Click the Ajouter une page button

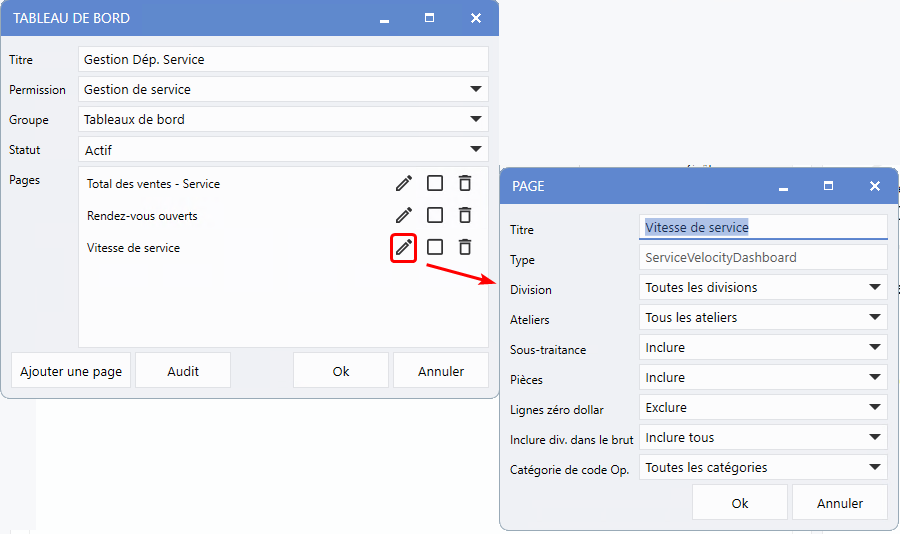pos(71,371)
